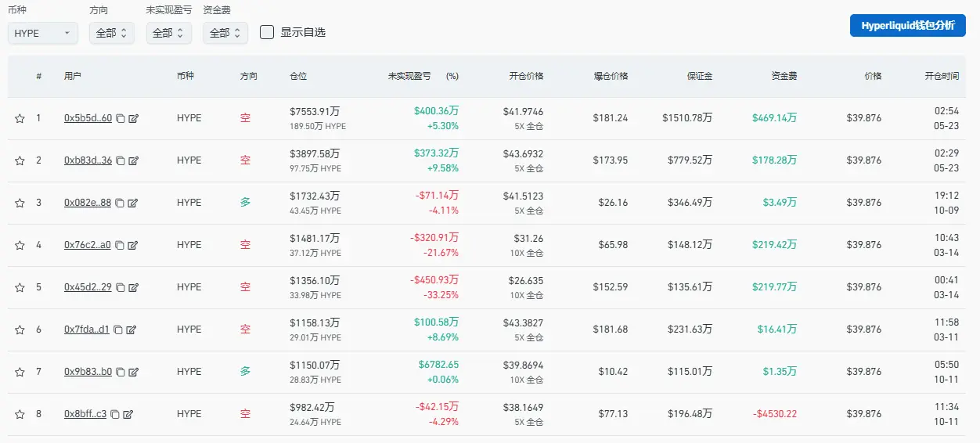Edit note for user 0xb83d..36
This screenshot has height=443, width=980.
pos(133,160)
